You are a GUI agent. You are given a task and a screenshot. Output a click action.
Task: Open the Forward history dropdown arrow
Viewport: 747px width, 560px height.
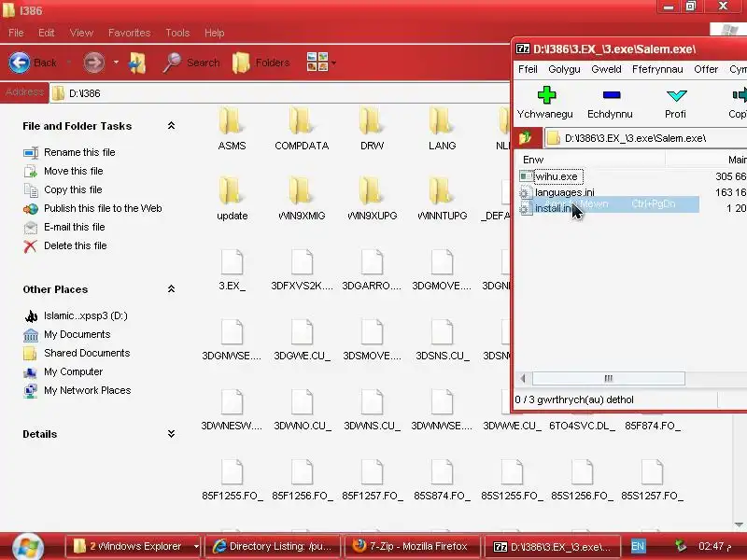[x=116, y=63]
